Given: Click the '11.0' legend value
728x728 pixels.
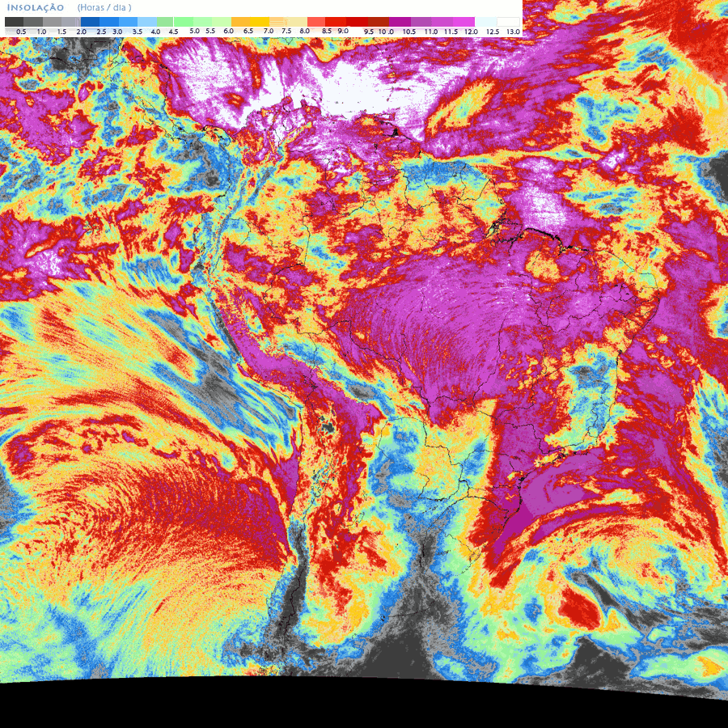Looking at the screenshot, I should [431, 32].
